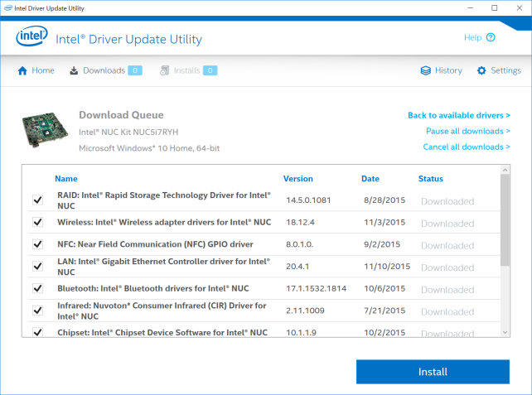This screenshot has height=395, width=532.
Task: Click version 17.1.1532.1814 cell
Action: [317, 288]
